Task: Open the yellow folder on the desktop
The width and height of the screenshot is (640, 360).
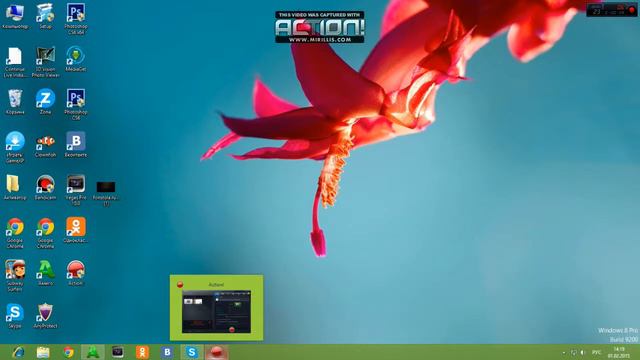Action: 15,188
